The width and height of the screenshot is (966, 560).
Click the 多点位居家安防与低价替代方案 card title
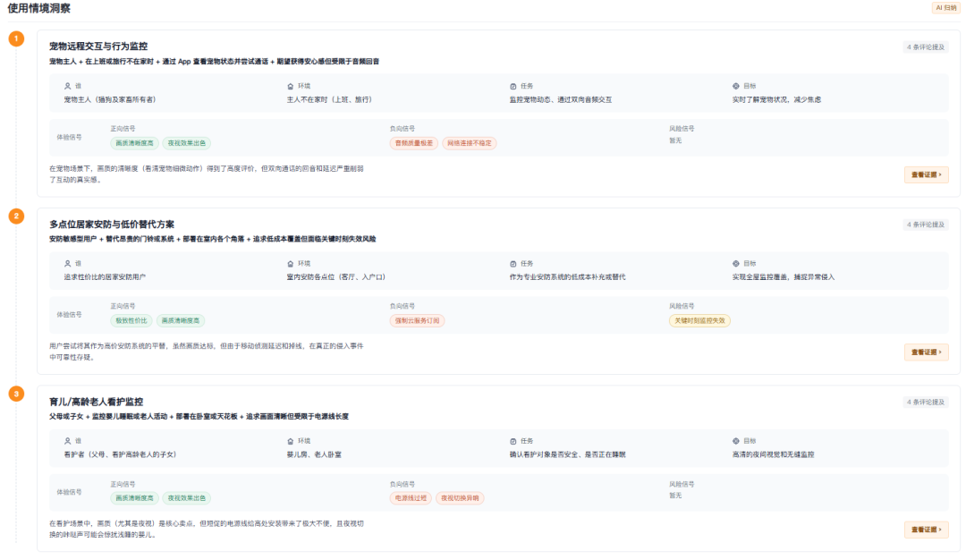112,225
